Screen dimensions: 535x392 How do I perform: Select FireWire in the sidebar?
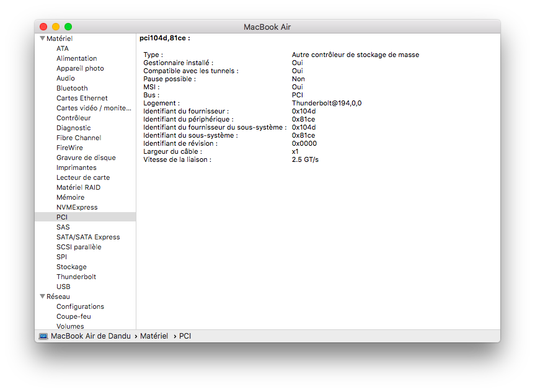coord(69,148)
